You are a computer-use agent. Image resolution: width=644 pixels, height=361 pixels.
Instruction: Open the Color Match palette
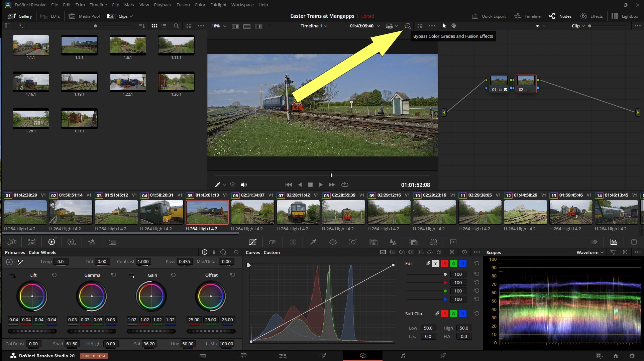[x=32, y=242]
